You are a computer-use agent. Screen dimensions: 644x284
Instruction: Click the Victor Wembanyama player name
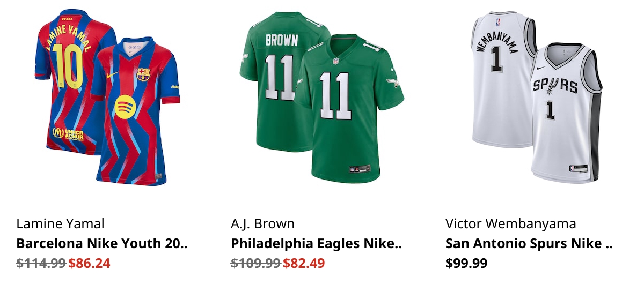click(510, 223)
